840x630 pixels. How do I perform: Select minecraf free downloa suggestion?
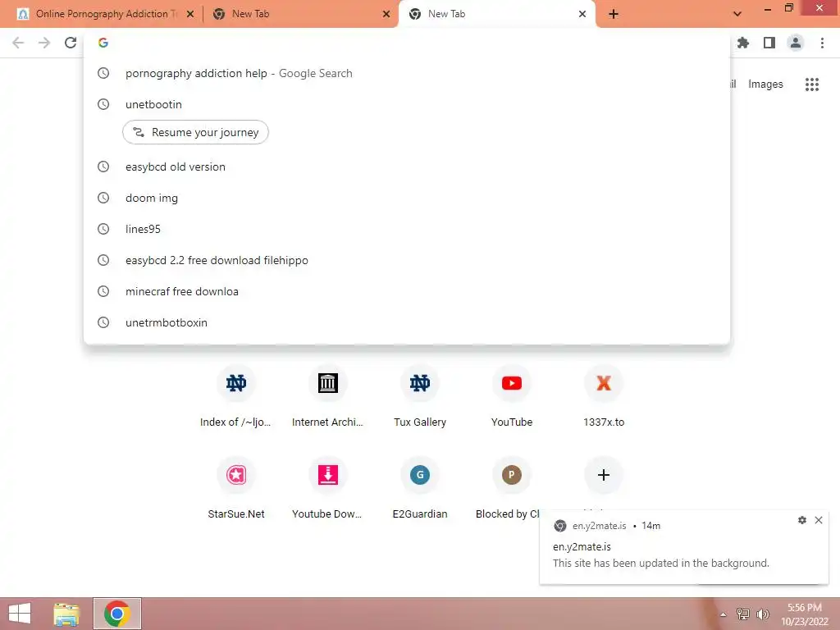(407, 291)
